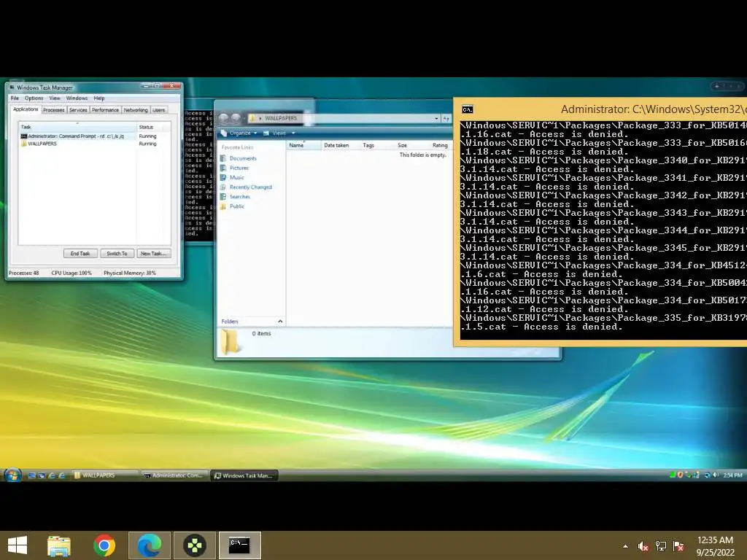
Task: Expand address bar history dropdown
Action: (436, 119)
